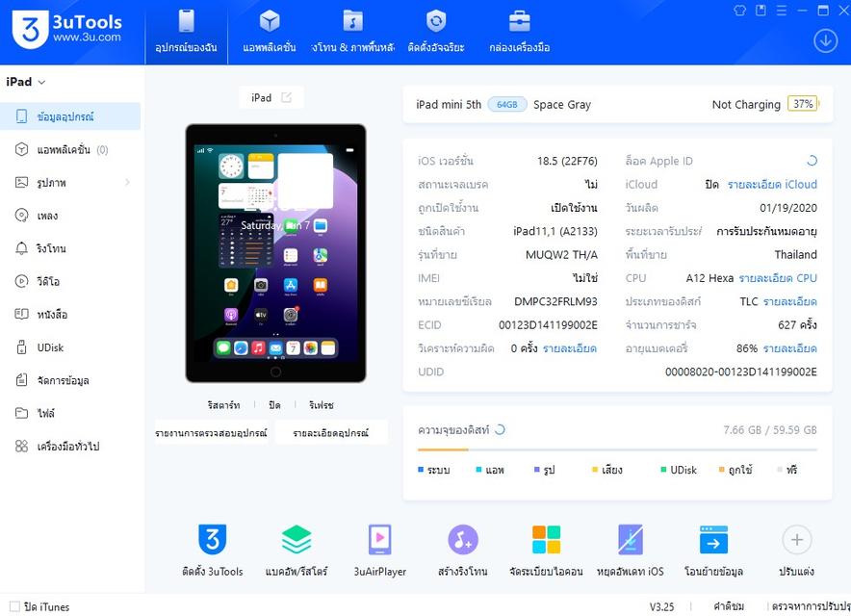The width and height of the screenshot is (851, 616).
Task: Click the edit icon beside iPad name
Action: [286, 97]
